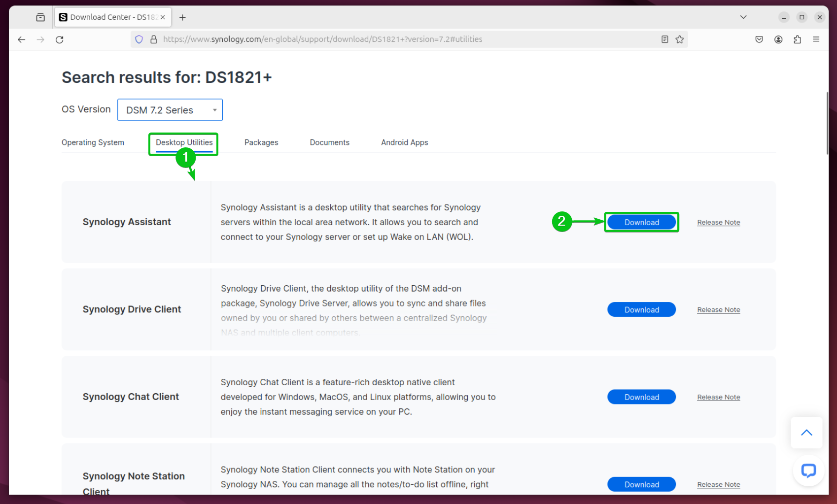Reload the page with the refresh icon
Image resolution: width=837 pixels, height=504 pixels.
click(60, 39)
